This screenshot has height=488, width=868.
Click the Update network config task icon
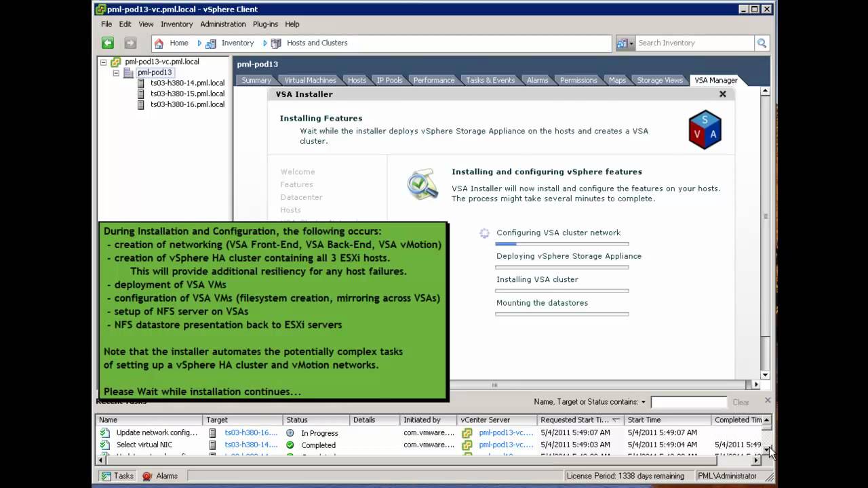point(104,432)
